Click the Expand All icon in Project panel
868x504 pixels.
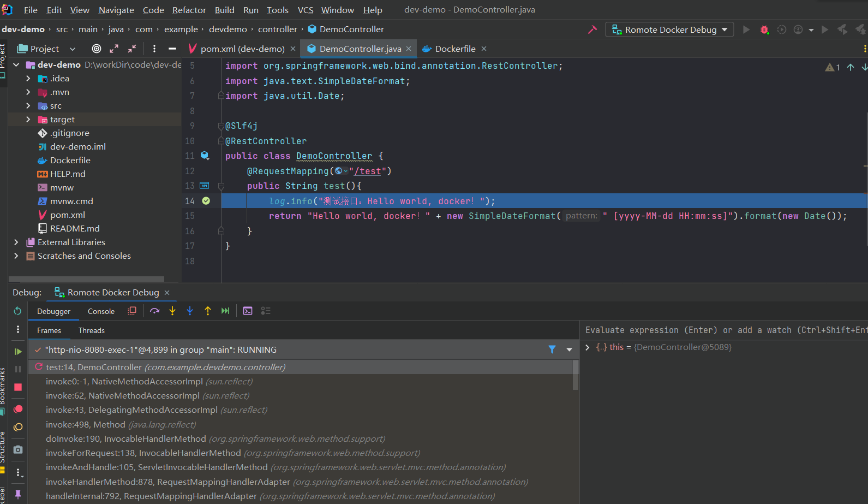click(x=114, y=49)
